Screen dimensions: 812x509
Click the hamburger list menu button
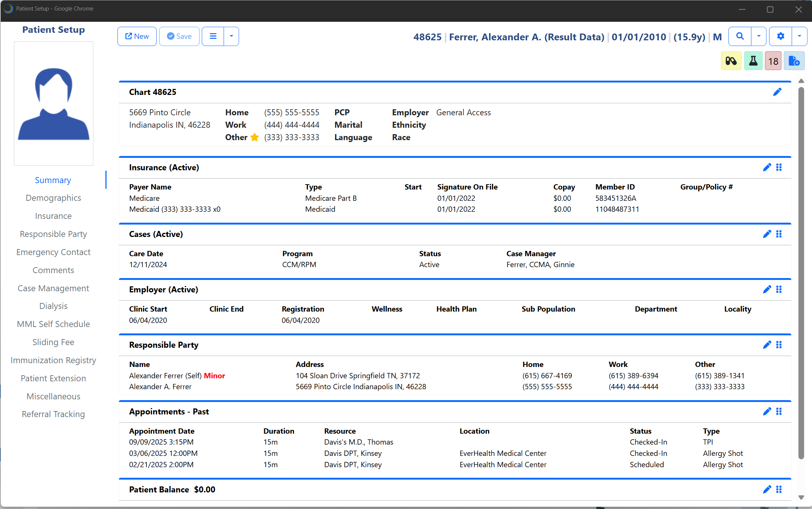[213, 37]
